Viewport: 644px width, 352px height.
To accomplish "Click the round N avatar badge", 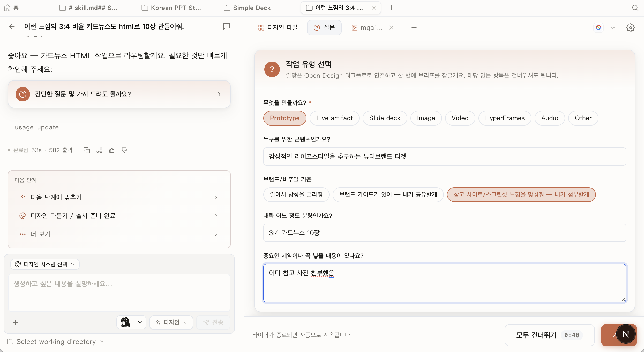I will pyautogui.click(x=626, y=334).
